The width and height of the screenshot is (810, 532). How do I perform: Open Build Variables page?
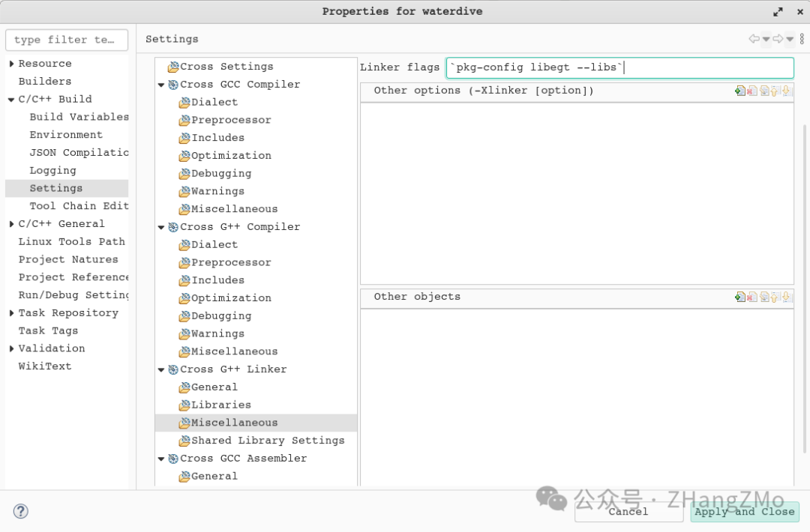coord(79,117)
